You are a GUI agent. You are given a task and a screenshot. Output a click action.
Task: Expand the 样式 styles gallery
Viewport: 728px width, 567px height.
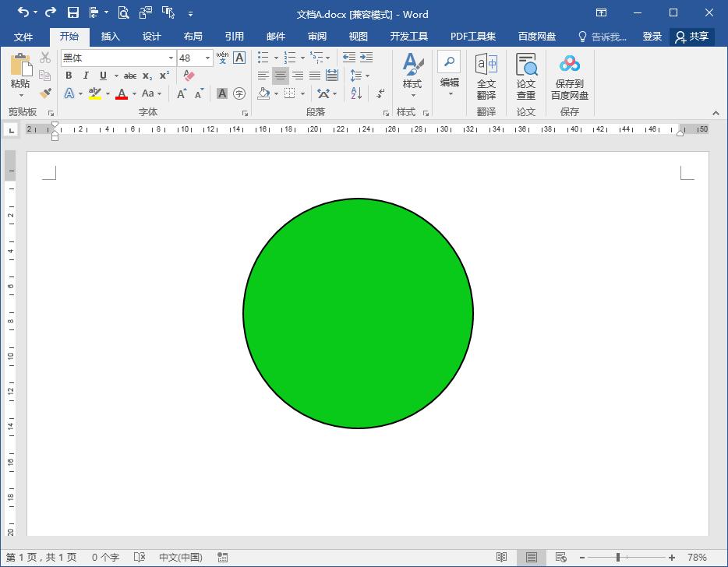coord(412,76)
